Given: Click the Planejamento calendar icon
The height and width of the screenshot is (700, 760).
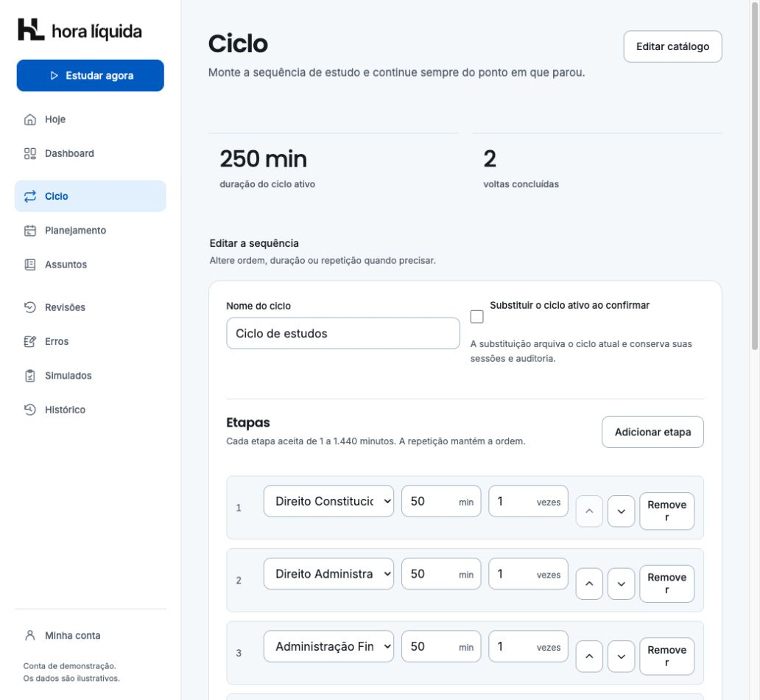Looking at the screenshot, I should [30, 231].
